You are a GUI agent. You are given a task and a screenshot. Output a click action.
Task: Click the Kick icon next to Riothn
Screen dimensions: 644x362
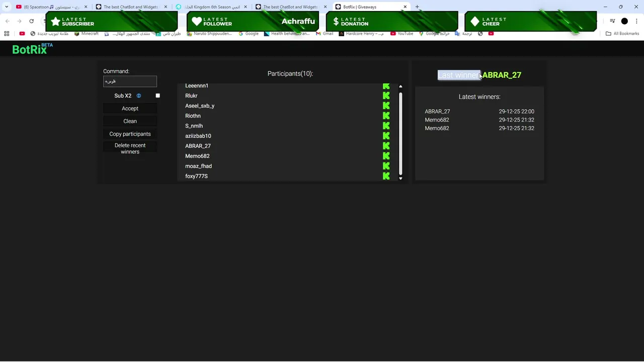[x=386, y=116]
